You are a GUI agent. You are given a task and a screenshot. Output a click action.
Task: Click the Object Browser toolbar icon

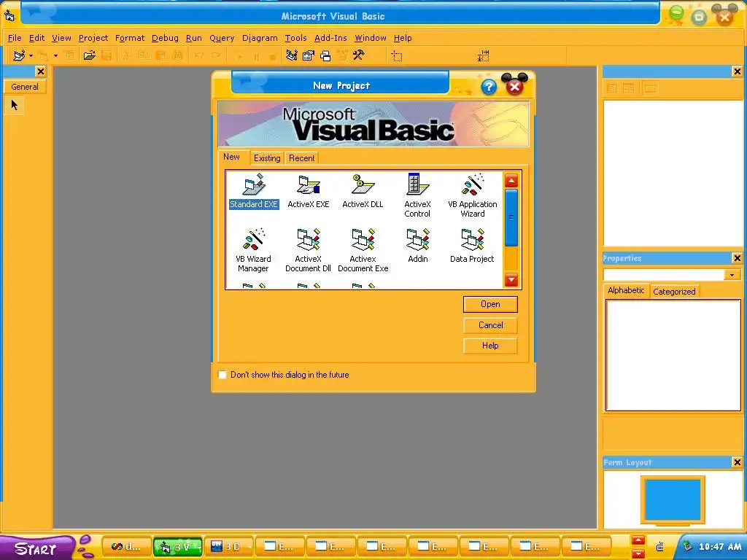(x=342, y=55)
